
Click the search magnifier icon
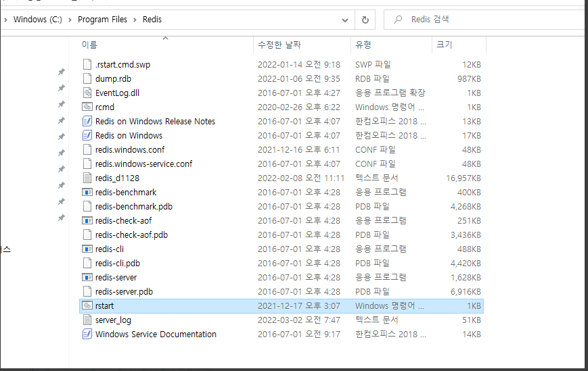[x=398, y=20]
